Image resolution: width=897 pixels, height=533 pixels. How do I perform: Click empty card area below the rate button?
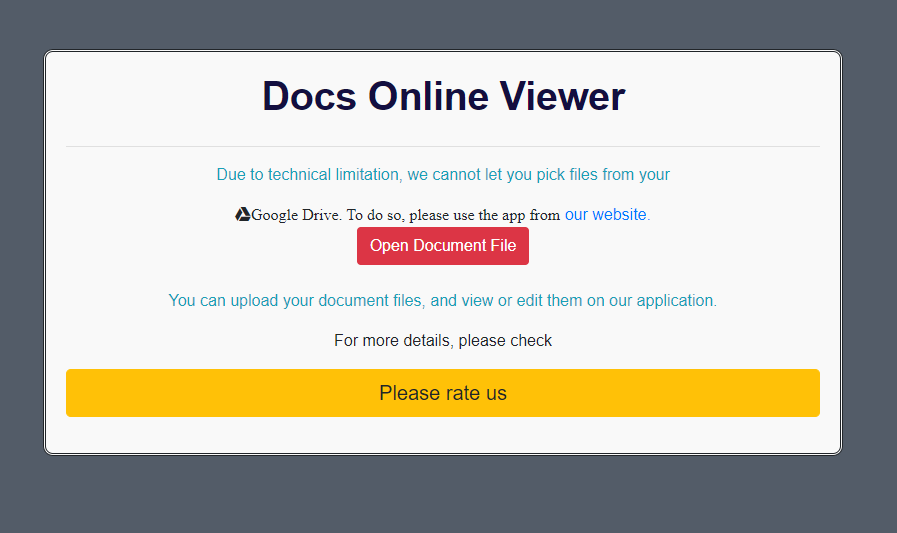pyautogui.click(x=443, y=435)
